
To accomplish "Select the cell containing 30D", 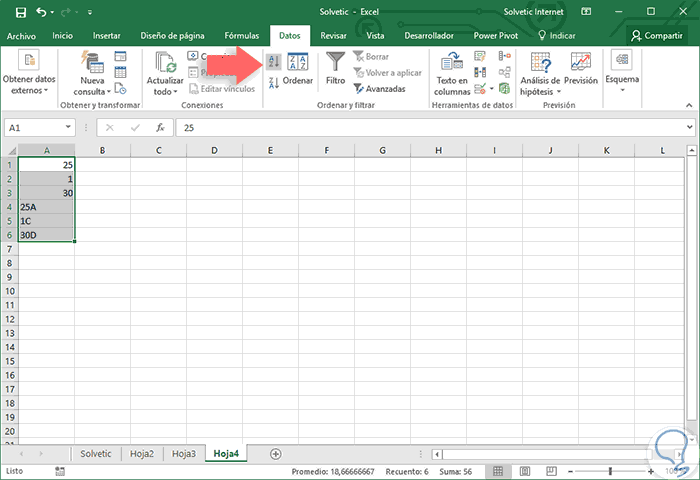I will click(46, 234).
